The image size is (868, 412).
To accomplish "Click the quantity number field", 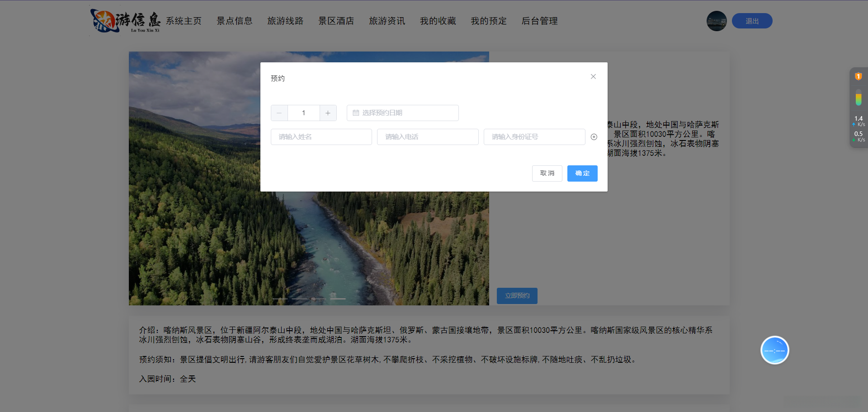I will click(304, 113).
